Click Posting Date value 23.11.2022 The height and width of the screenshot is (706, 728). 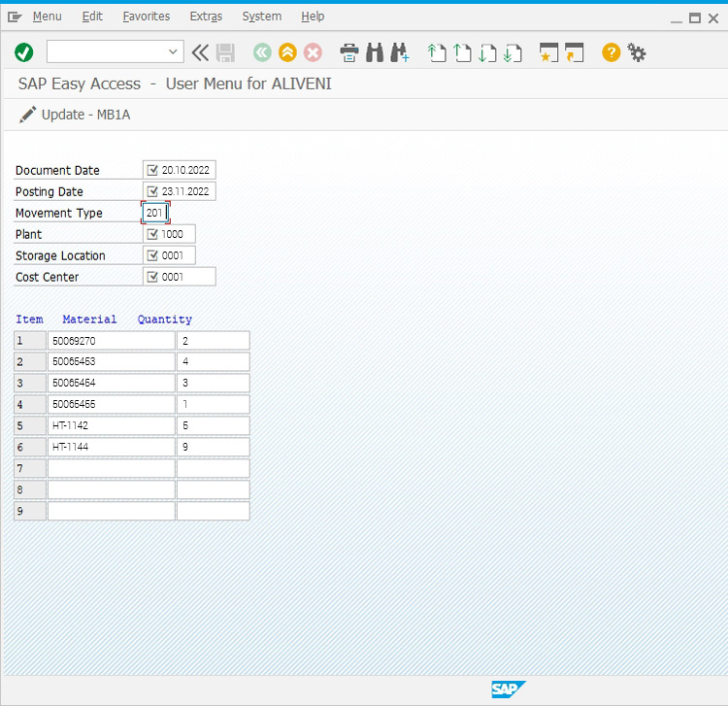[x=185, y=191]
